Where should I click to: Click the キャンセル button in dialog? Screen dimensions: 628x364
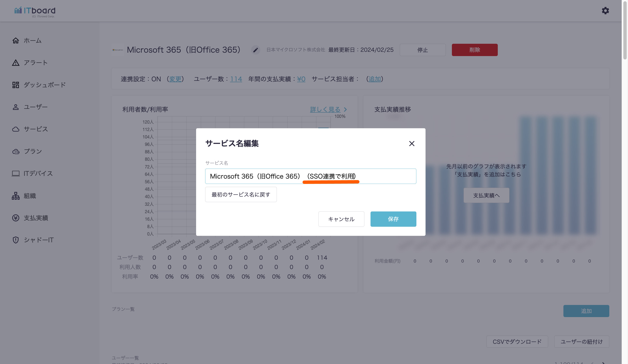pos(341,219)
